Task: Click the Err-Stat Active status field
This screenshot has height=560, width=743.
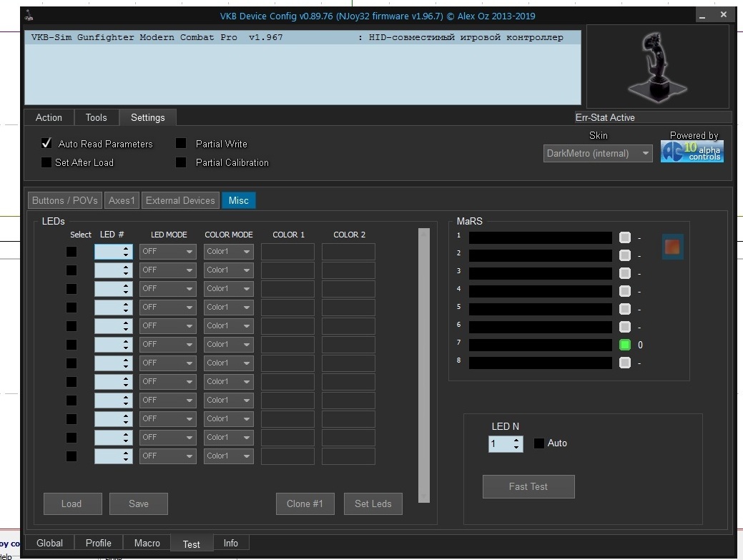Action: pyautogui.click(x=653, y=117)
